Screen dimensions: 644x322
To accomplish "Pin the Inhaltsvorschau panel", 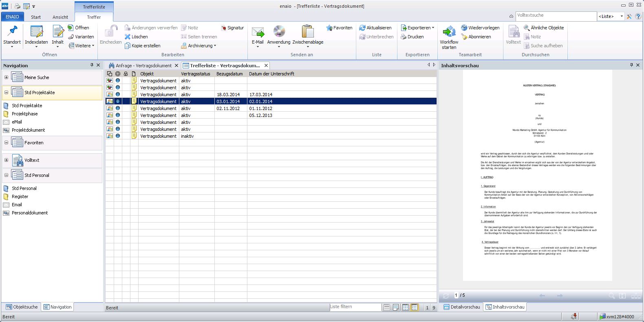I will point(631,65).
